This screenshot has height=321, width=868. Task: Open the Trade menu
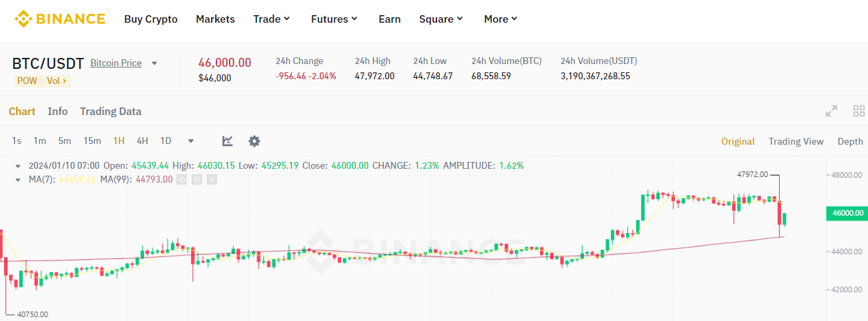click(x=272, y=19)
